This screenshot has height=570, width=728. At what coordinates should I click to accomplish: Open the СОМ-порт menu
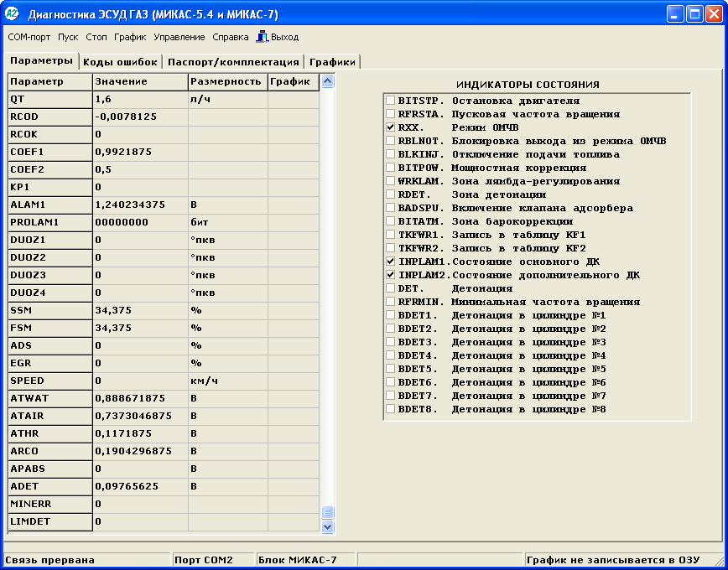tap(29, 37)
